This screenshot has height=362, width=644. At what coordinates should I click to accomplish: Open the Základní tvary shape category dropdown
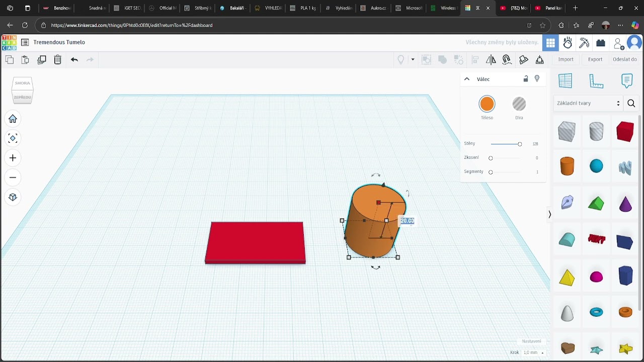point(588,103)
